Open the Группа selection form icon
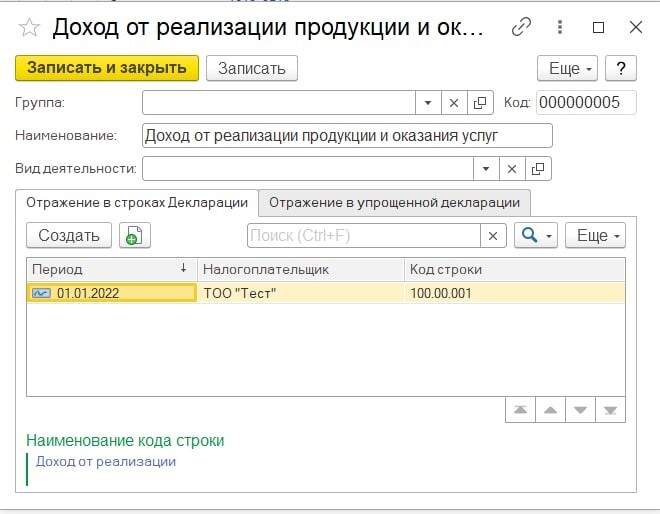The width and height of the screenshot is (660, 514). coord(479,102)
